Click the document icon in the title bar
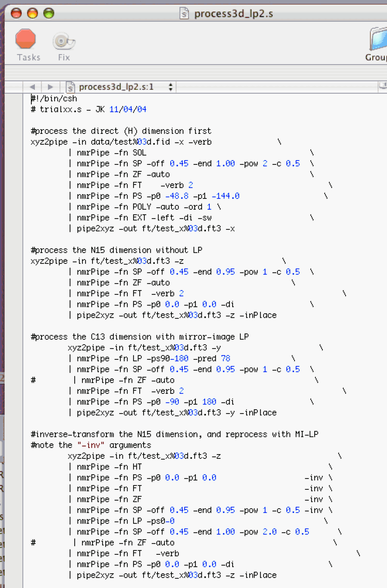Screen dimensions: 387x588 pyautogui.click(x=185, y=14)
